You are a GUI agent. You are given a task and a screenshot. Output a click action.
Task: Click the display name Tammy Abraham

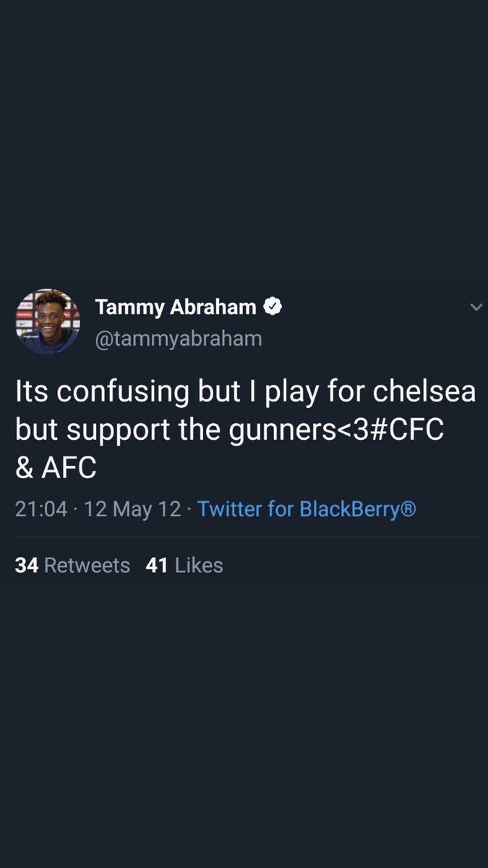177,305
